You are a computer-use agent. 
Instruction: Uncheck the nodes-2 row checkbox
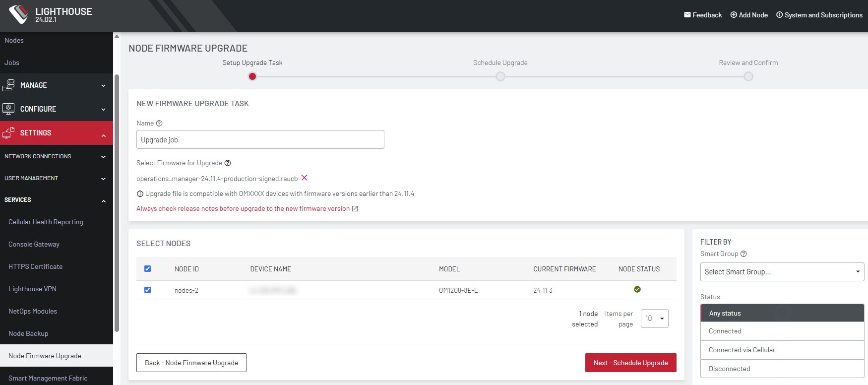pyautogui.click(x=147, y=290)
